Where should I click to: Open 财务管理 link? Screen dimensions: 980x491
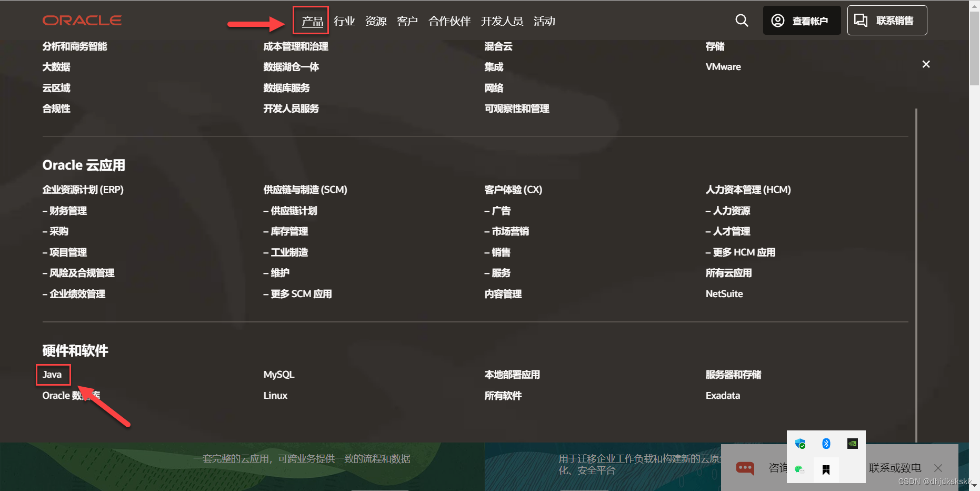click(65, 211)
